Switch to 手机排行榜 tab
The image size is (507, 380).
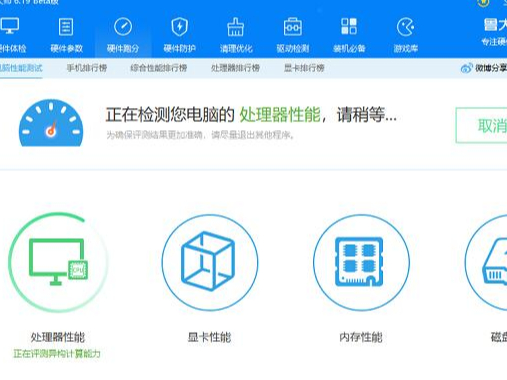(x=87, y=68)
